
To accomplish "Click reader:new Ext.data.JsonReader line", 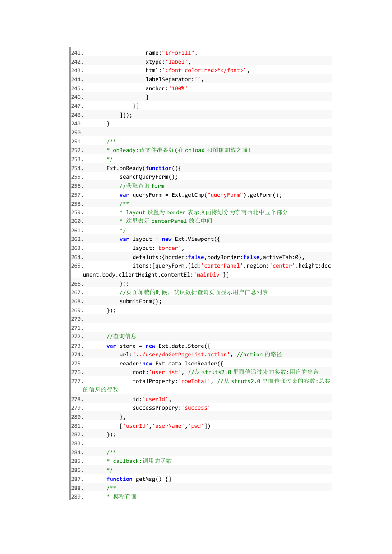I will pos(171,364).
